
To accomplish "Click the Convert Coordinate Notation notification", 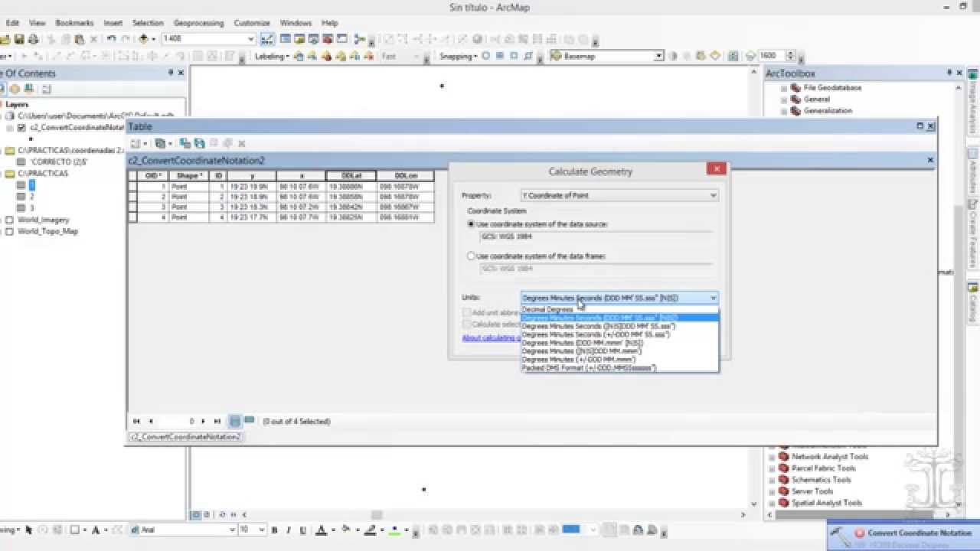I will click(903, 536).
